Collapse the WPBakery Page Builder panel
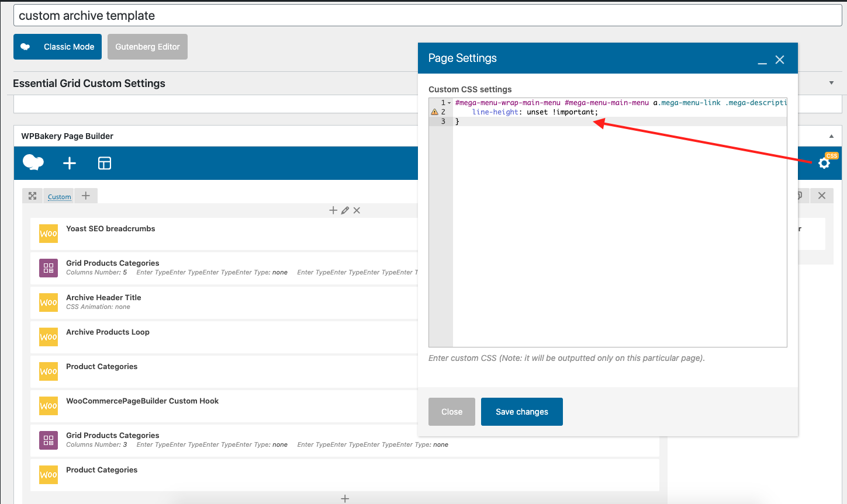Screen dimensions: 847x504 click(x=831, y=136)
